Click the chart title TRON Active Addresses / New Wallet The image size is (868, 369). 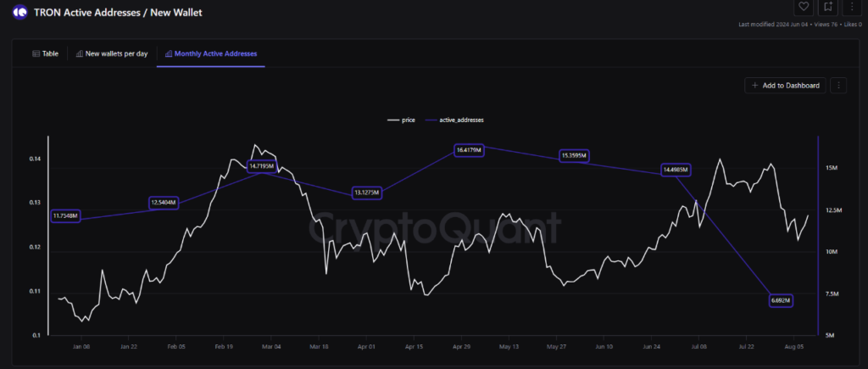coord(118,12)
